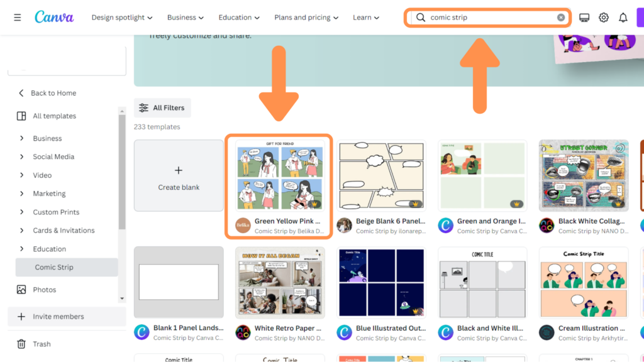The width and height of the screenshot is (644, 362).
Task: Open Photos section in sidebar
Action: click(45, 290)
